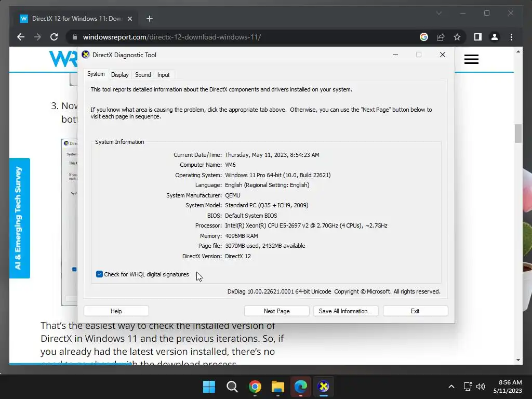Click the page scrollbar down arrow

coord(518,360)
